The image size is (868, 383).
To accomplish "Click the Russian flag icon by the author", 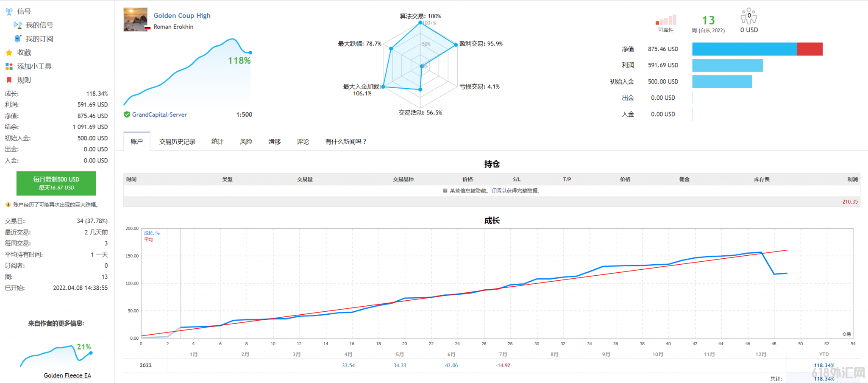I will 147,28.
